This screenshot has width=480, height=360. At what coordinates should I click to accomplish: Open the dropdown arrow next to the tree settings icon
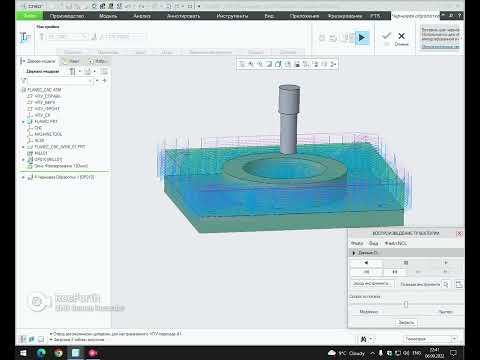pyautogui.click(x=80, y=71)
